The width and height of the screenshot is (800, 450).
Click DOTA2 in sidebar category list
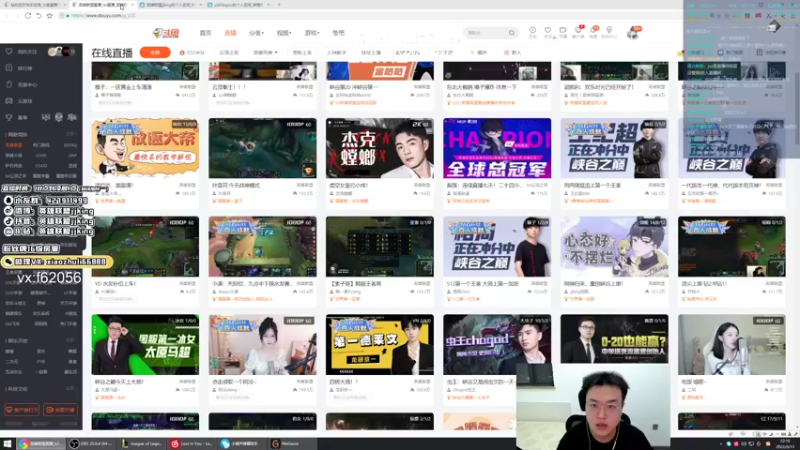tap(70, 145)
